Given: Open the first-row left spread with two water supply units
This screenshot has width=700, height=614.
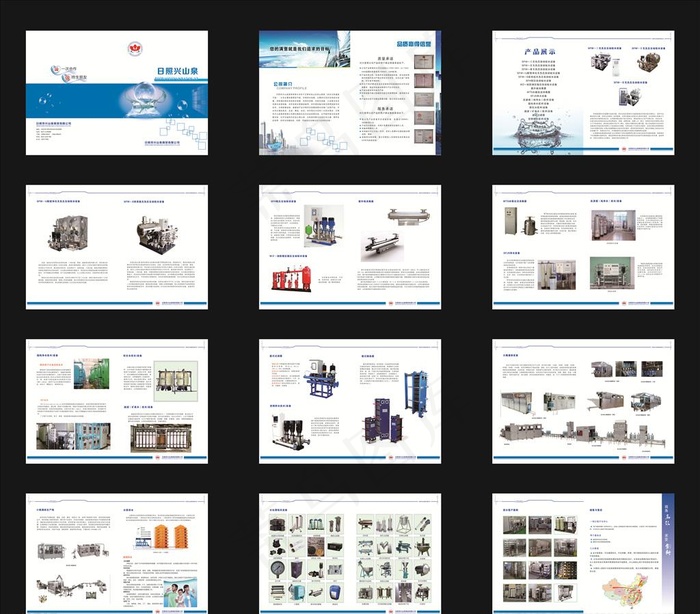Looking at the screenshot, I should [x=115, y=244].
